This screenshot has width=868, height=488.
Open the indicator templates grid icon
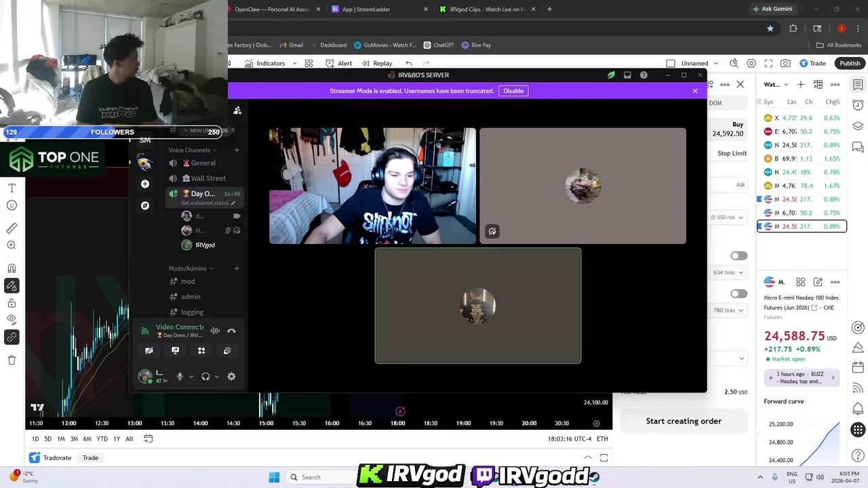(309, 63)
